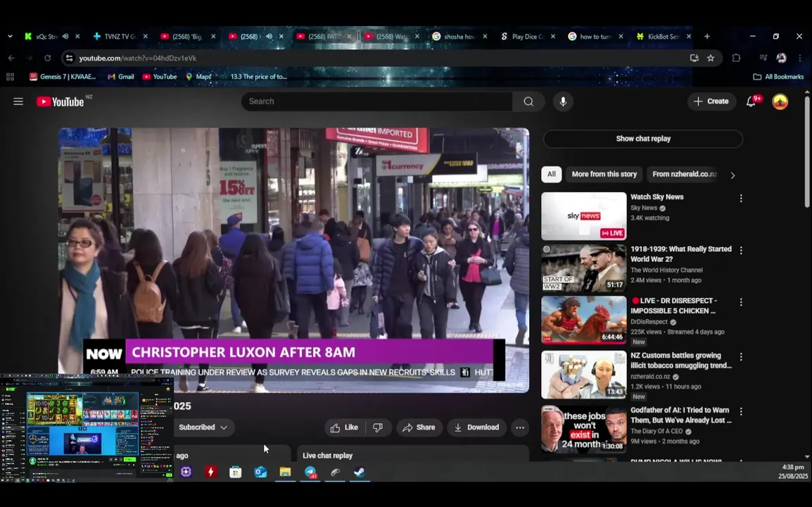Screen dimensions: 812x507
Task: Open browser Extensions puzzle icon
Action: tap(736, 58)
